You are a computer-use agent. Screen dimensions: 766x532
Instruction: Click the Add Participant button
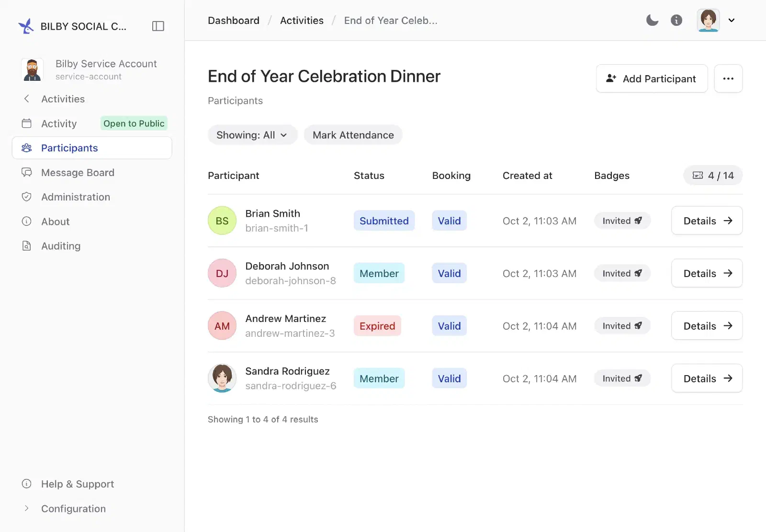tap(652, 78)
